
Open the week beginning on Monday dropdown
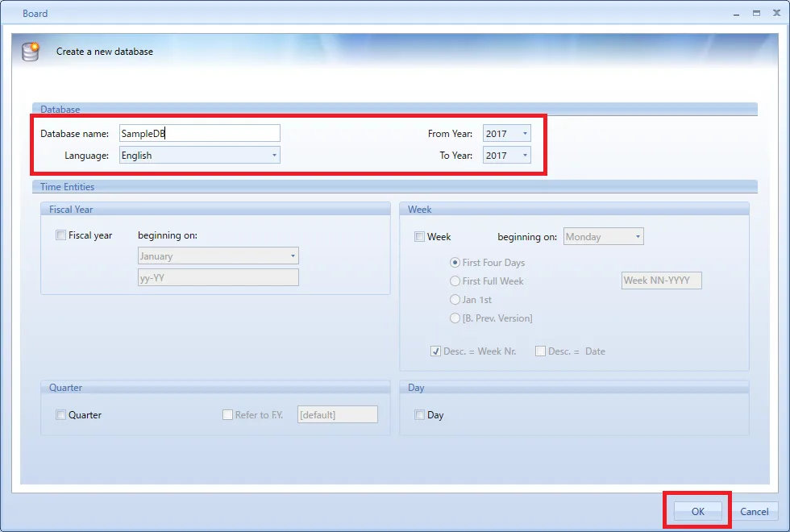(x=603, y=237)
